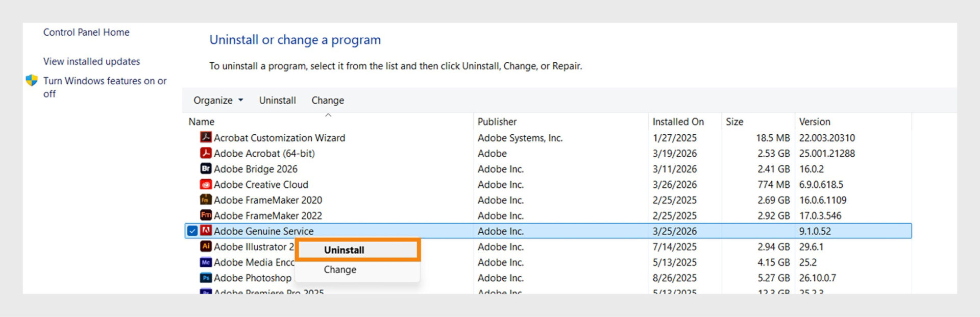
Task: Click Change in the toolbar
Action: (x=328, y=100)
